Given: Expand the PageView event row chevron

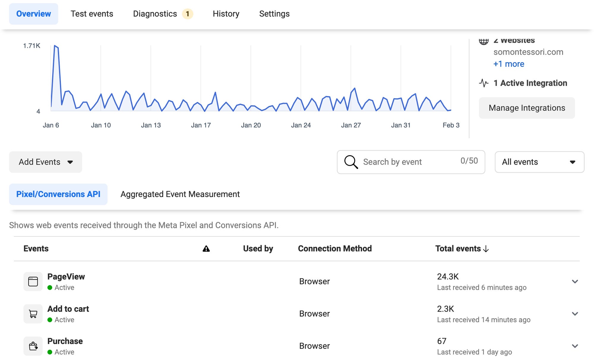Looking at the screenshot, I should (575, 282).
